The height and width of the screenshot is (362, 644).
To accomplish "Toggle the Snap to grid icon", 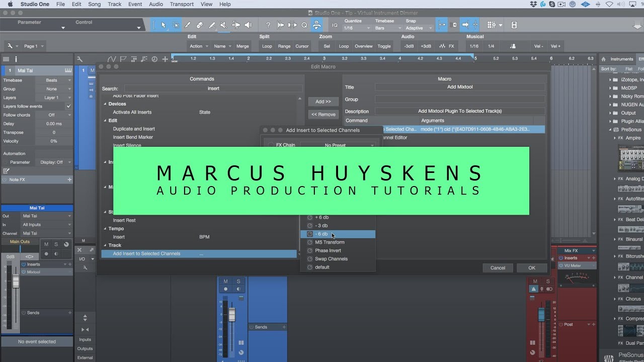I will (442, 25).
